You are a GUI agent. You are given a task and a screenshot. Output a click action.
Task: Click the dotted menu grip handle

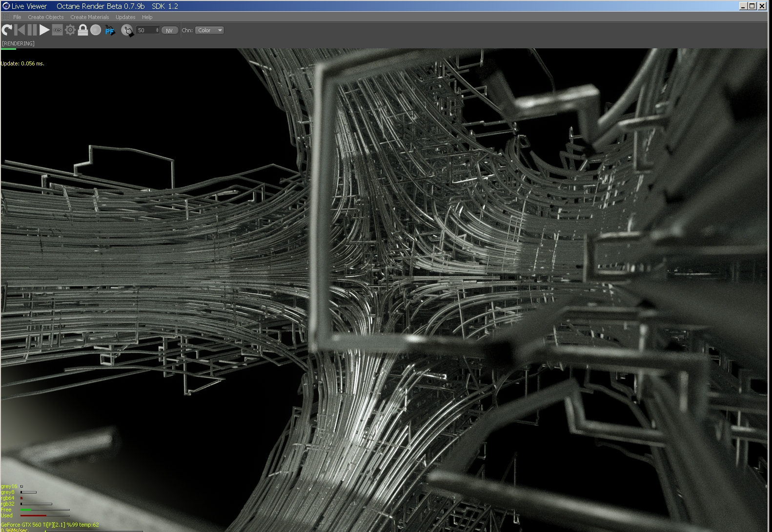(6, 17)
